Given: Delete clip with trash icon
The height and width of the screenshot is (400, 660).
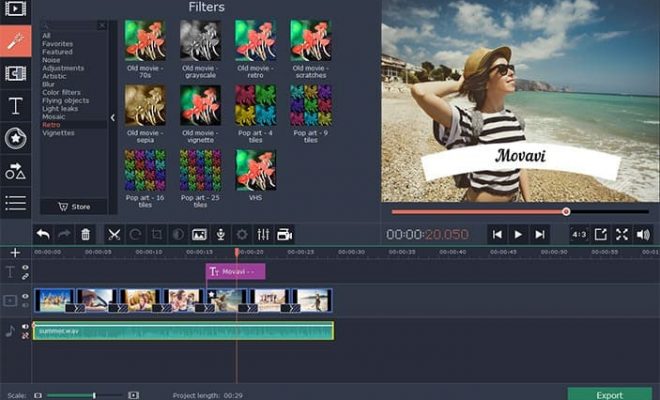Looking at the screenshot, I should 85,234.
